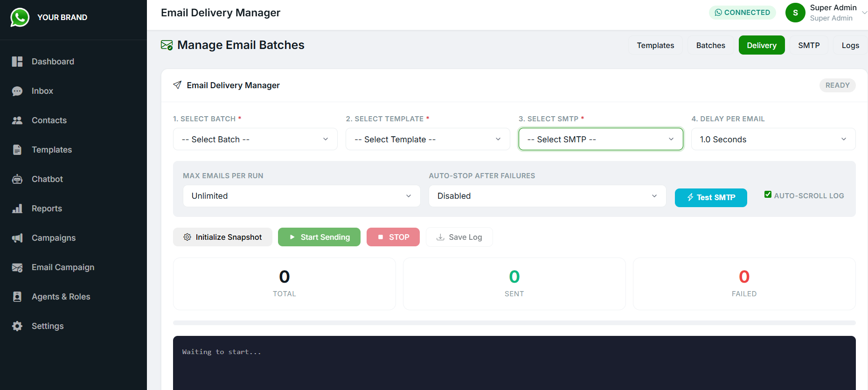Screen dimensions: 868x390
Task: Click the CONNECTED status badge
Action: (x=743, y=13)
